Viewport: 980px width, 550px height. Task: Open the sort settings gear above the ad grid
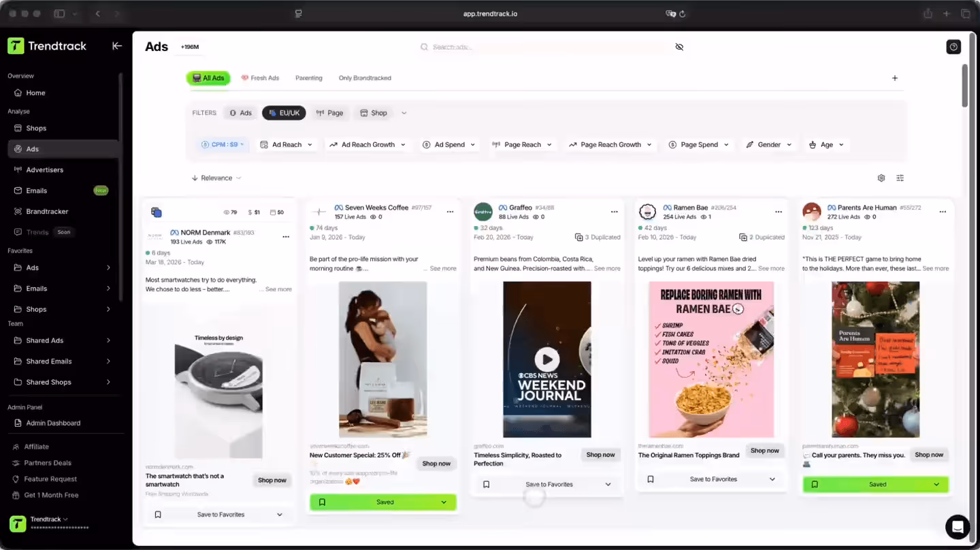881,178
